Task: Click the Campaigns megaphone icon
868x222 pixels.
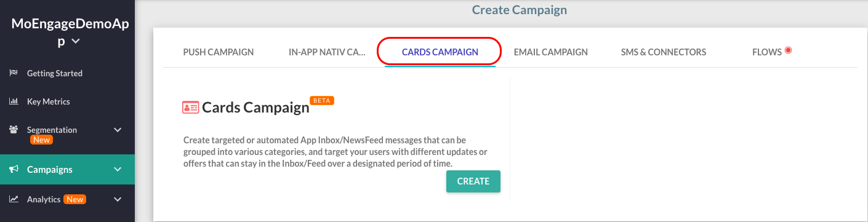Action: click(x=14, y=170)
